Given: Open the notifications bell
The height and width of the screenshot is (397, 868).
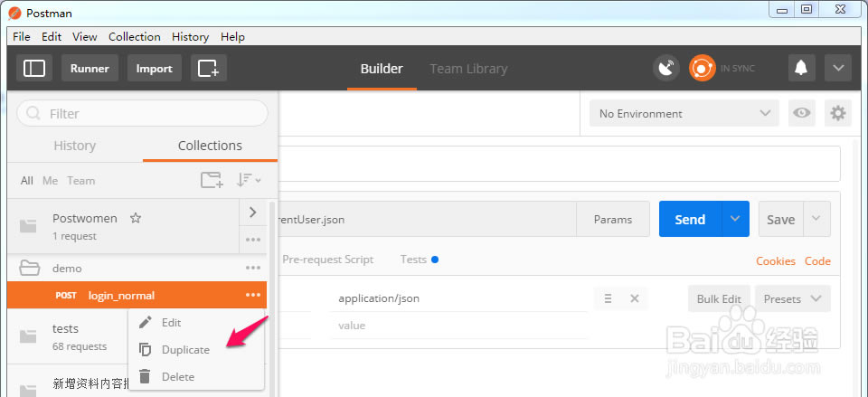Looking at the screenshot, I should (800, 68).
